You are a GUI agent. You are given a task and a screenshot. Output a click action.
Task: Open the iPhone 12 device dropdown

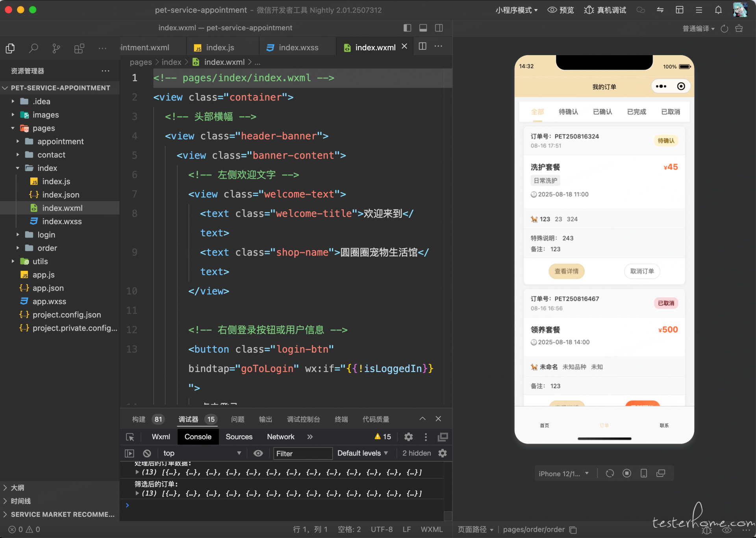click(x=563, y=473)
